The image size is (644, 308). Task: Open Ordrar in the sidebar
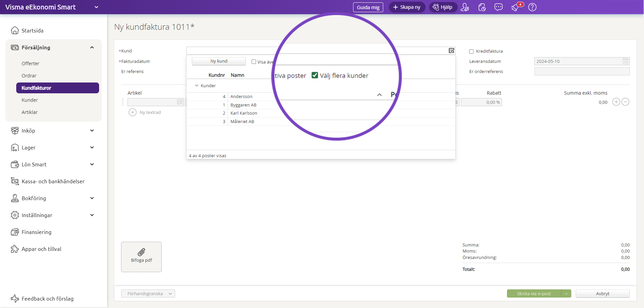click(29, 76)
